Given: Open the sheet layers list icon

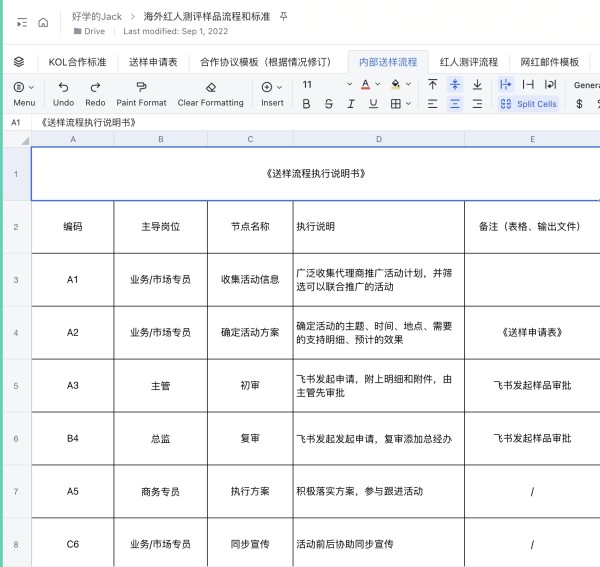Looking at the screenshot, I should tap(19, 62).
